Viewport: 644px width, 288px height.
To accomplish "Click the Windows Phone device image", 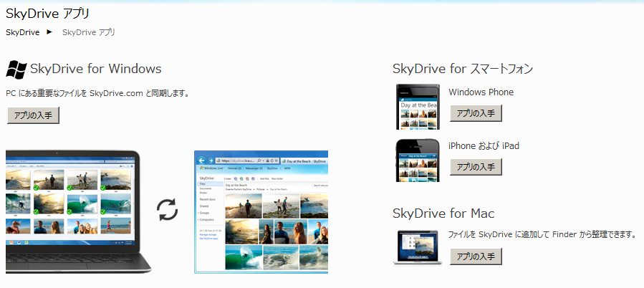I will 418,106.
